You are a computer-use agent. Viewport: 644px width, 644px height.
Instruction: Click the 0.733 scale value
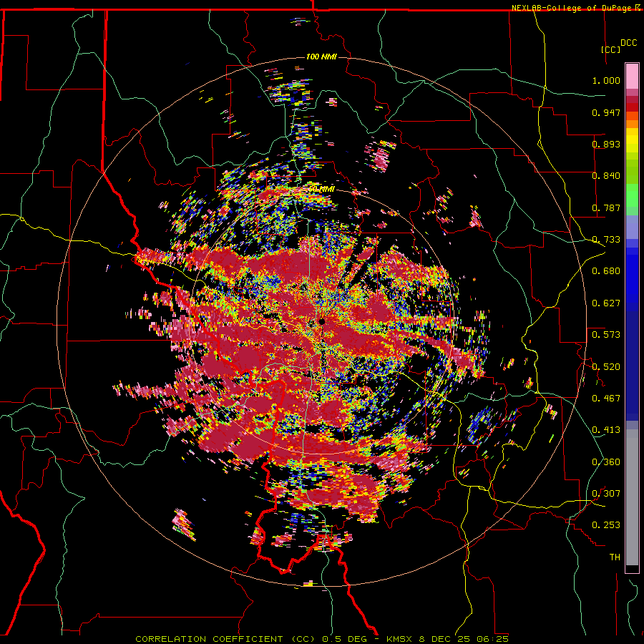pos(606,240)
